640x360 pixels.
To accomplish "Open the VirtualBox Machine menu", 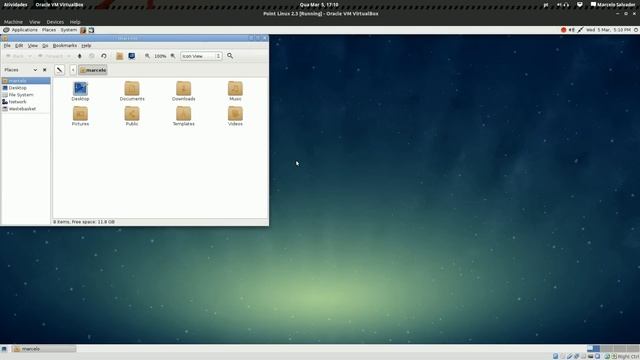I will click(x=13, y=22).
